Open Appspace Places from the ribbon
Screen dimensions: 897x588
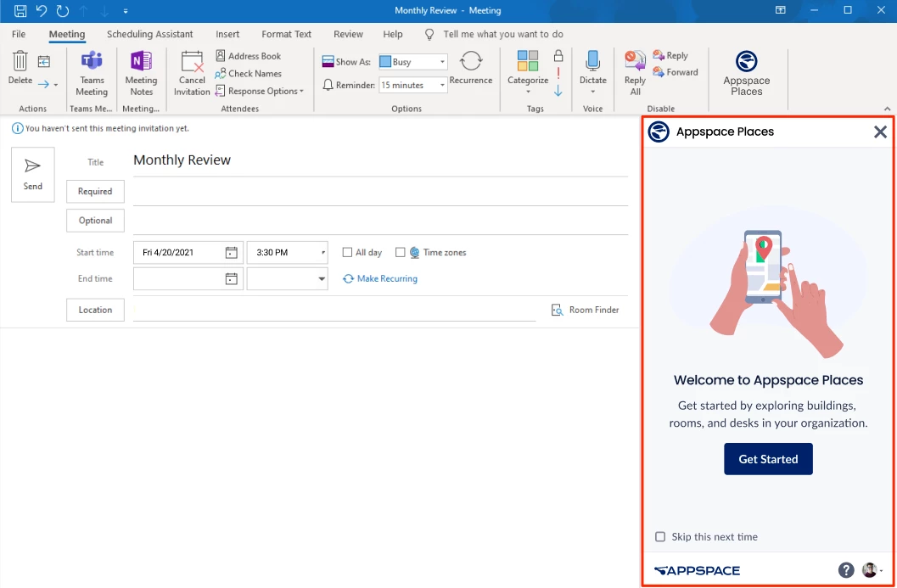[x=747, y=73]
